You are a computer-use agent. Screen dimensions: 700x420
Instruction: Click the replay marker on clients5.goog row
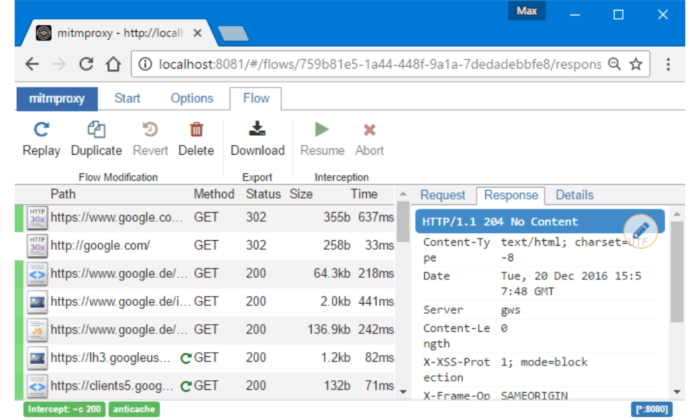click(x=186, y=386)
